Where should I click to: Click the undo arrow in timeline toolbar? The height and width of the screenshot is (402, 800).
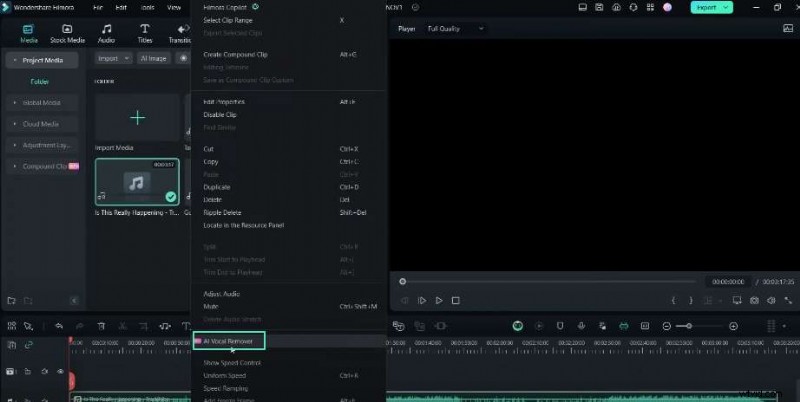59,326
